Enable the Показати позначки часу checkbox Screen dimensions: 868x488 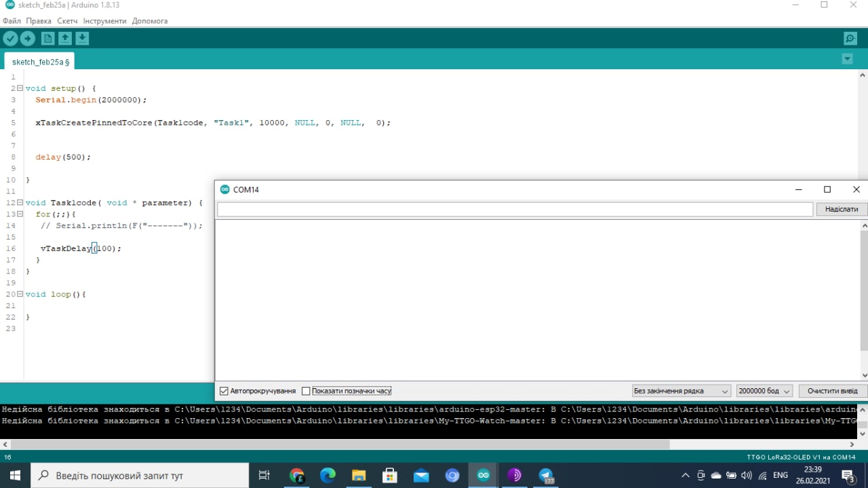[x=306, y=391]
